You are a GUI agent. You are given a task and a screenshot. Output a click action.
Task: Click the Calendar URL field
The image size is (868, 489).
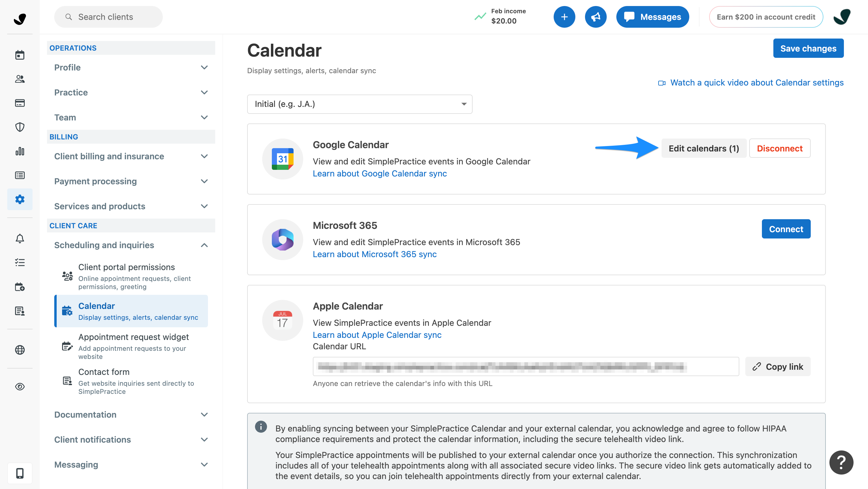point(526,366)
